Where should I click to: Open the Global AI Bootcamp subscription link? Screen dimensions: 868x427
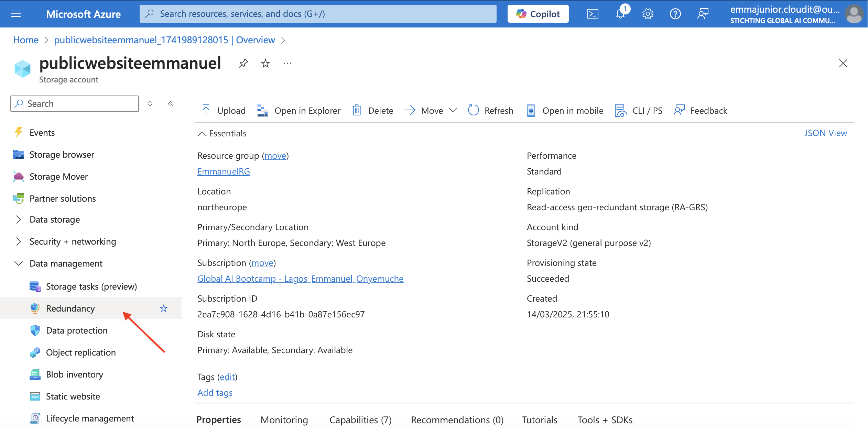point(300,279)
